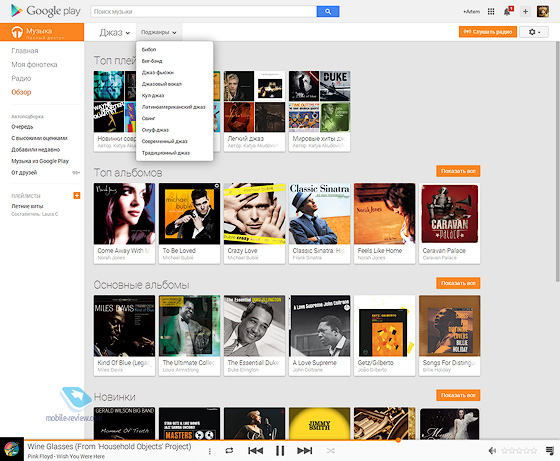Show all in Топ альбомов
The width and height of the screenshot is (560, 461).
tap(458, 171)
